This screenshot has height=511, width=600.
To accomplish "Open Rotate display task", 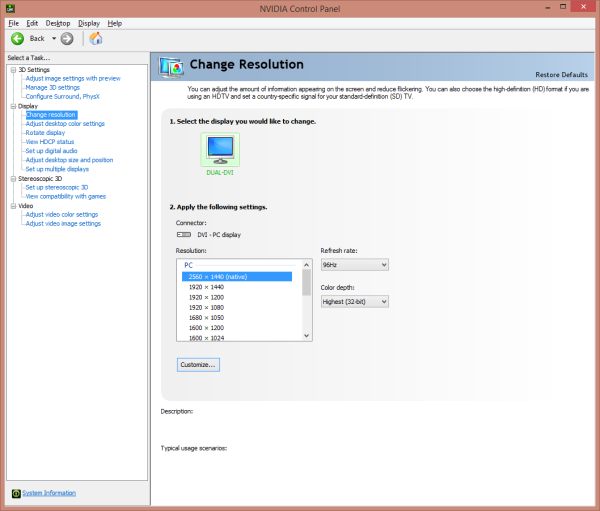I will (45, 133).
